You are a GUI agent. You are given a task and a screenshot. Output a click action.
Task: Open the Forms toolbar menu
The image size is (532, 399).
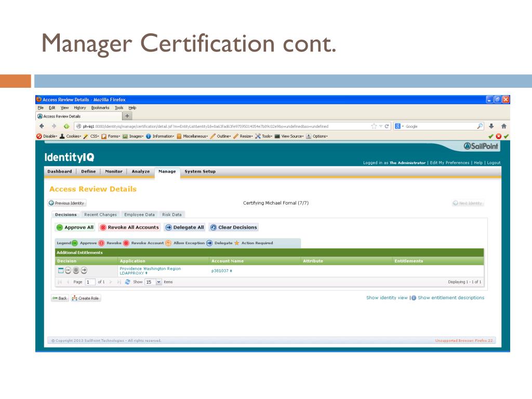(111, 136)
